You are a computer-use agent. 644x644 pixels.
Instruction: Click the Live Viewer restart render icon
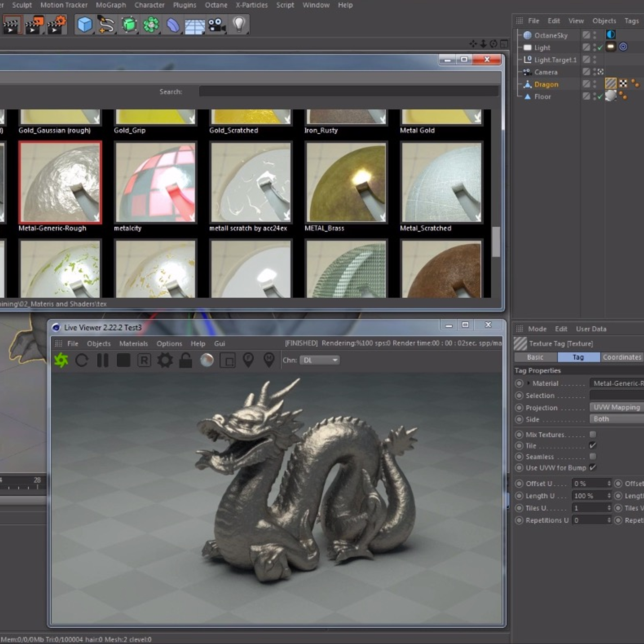82,360
